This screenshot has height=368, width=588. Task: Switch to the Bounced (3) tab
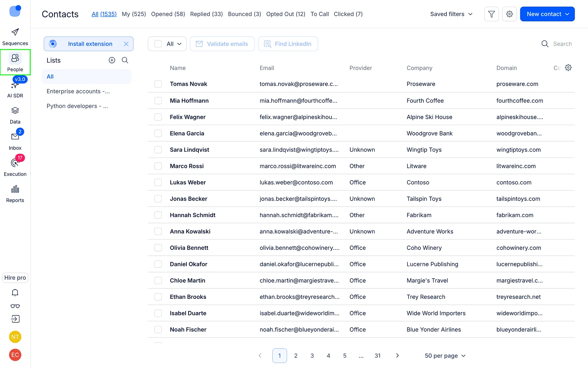(x=244, y=14)
